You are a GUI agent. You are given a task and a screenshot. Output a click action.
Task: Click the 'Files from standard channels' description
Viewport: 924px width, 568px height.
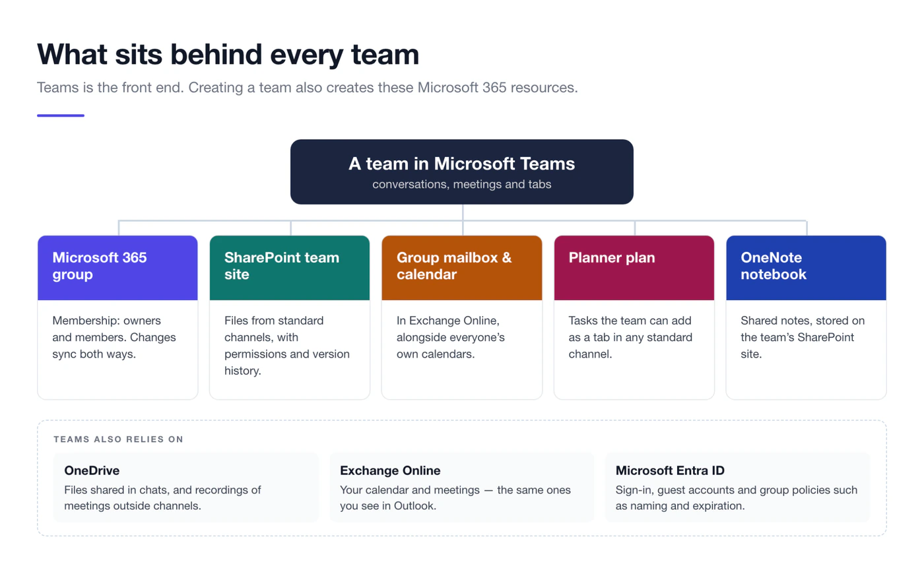pyautogui.click(x=287, y=346)
